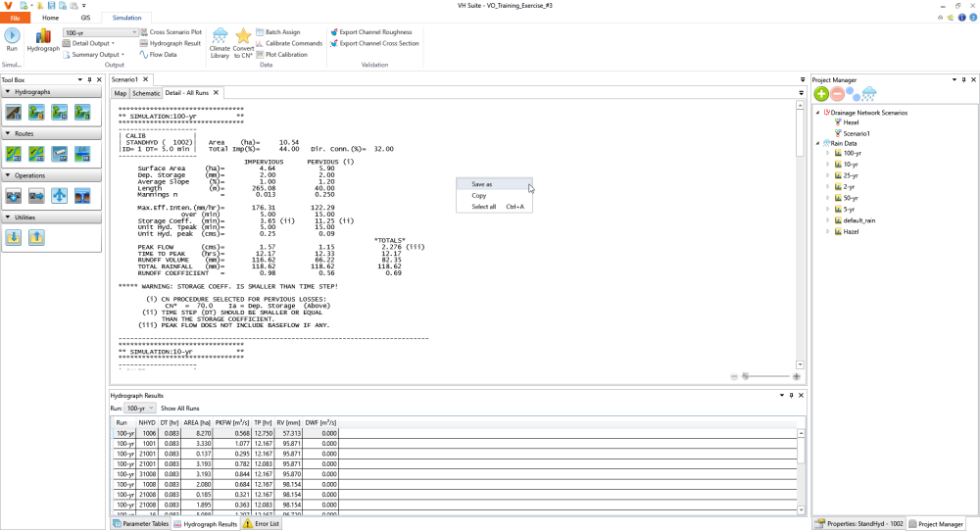Choose Select all from context menu
Screen dimensions: 980x531
tap(494, 207)
